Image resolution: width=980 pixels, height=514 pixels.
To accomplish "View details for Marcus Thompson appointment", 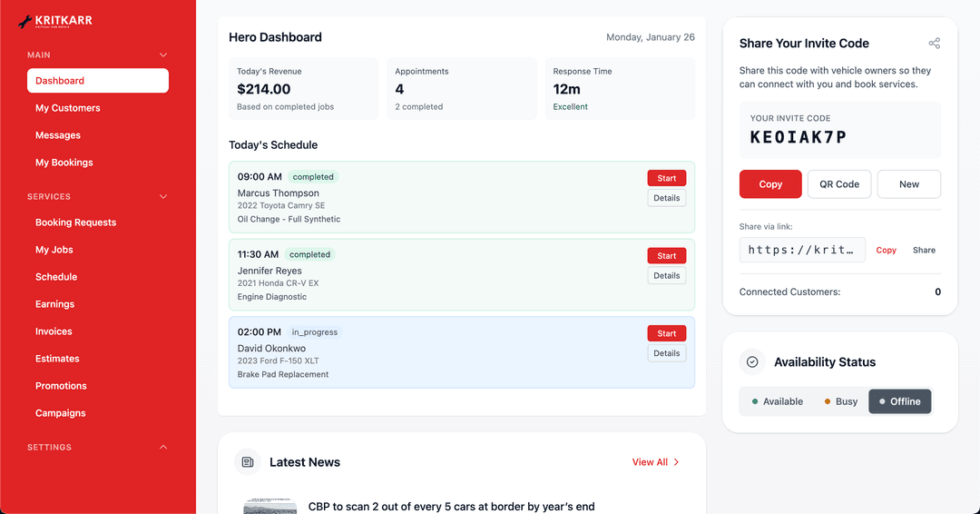I will (666, 198).
